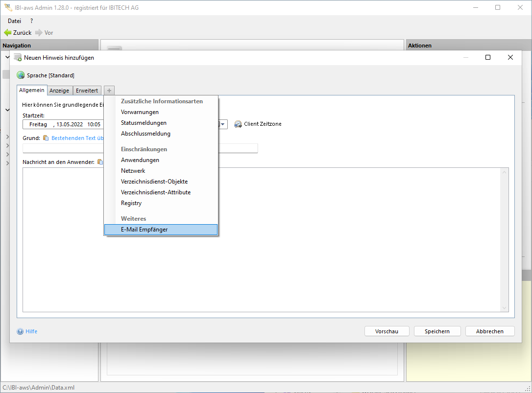Click the grey Vor arrow icon
532x393 pixels.
tap(39, 33)
